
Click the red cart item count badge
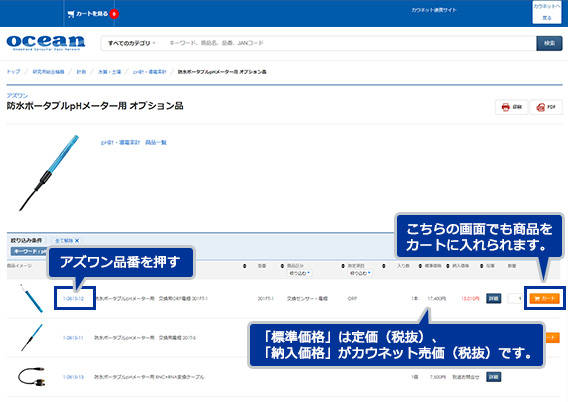pyautogui.click(x=114, y=14)
